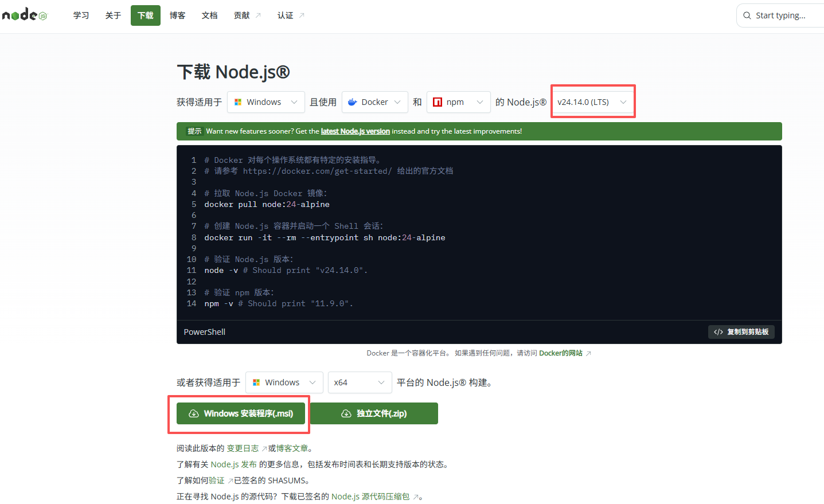Screen dimensions: 824x504
Task: Click the PowerShell label under the code
Action: tap(205, 332)
